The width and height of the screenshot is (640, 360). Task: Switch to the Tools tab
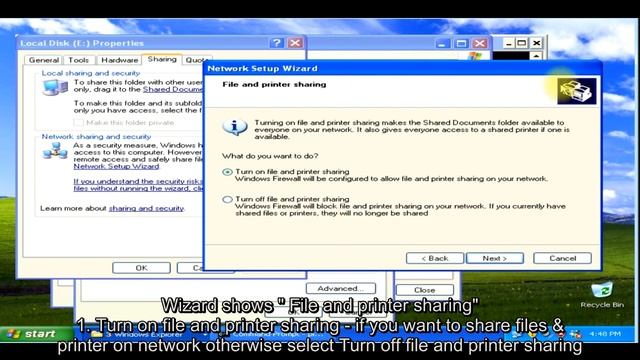point(78,60)
